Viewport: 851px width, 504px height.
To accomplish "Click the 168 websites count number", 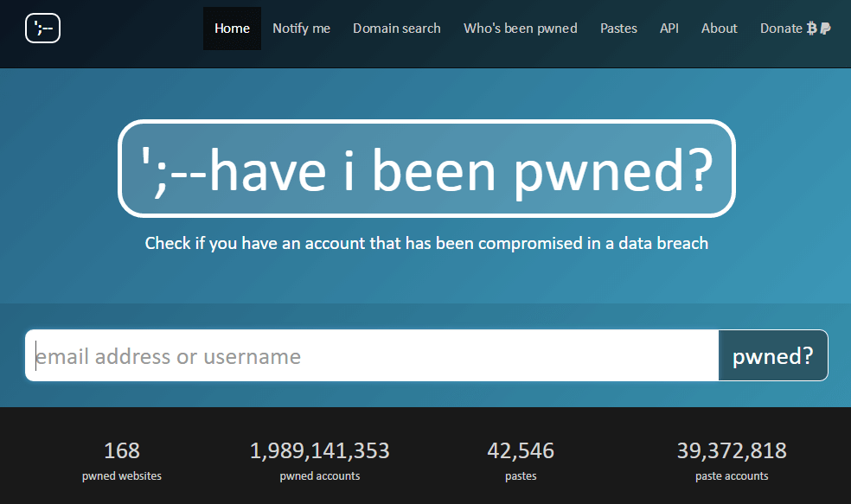I will click(121, 450).
